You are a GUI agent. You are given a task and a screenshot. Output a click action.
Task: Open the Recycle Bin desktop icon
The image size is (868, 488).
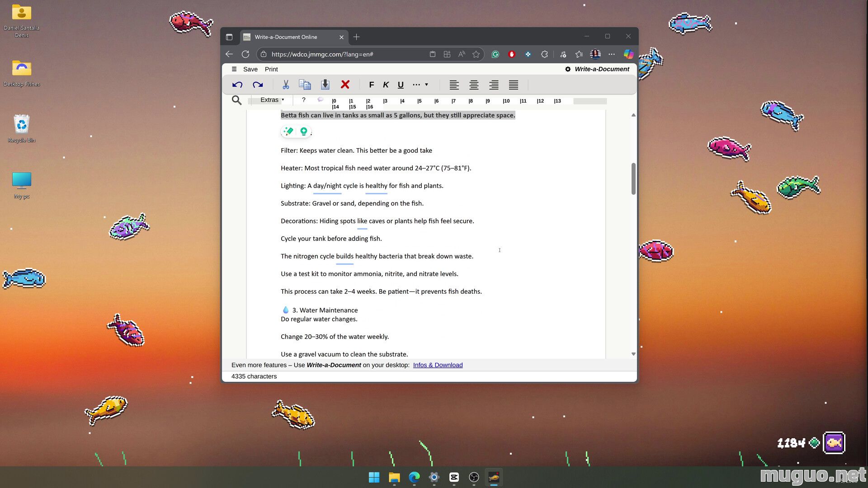pyautogui.click(x=21, y=129)
